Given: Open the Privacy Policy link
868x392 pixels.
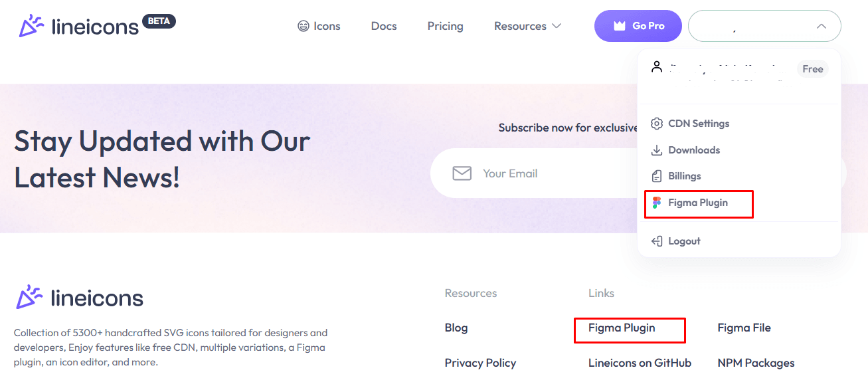Looking at the screenshot, I should [x=480, y=363].
